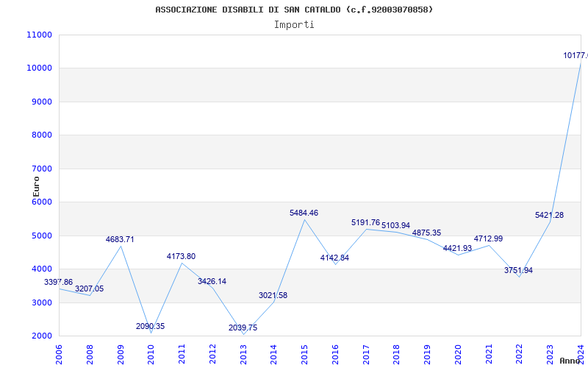Select the 3397.86 data label

click(x=59, y=282)
